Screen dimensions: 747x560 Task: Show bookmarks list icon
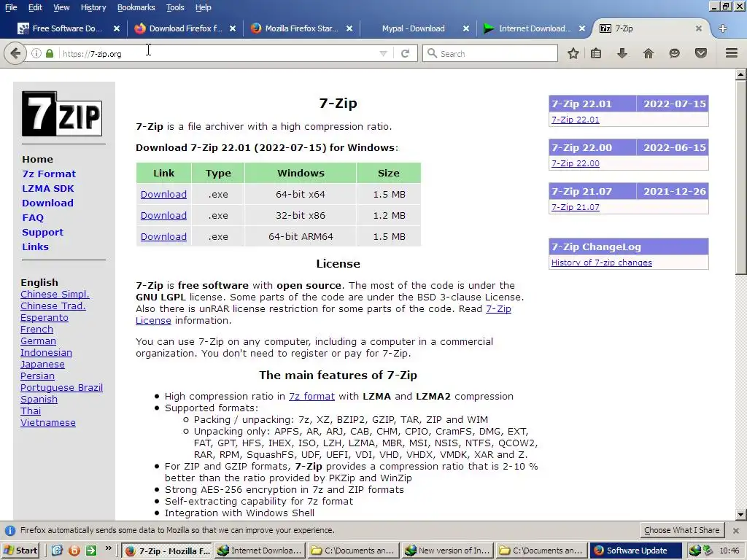[596, 53]
